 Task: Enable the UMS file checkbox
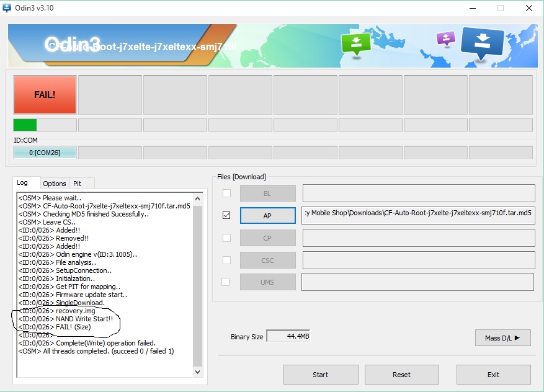click(x=226, y=282)
